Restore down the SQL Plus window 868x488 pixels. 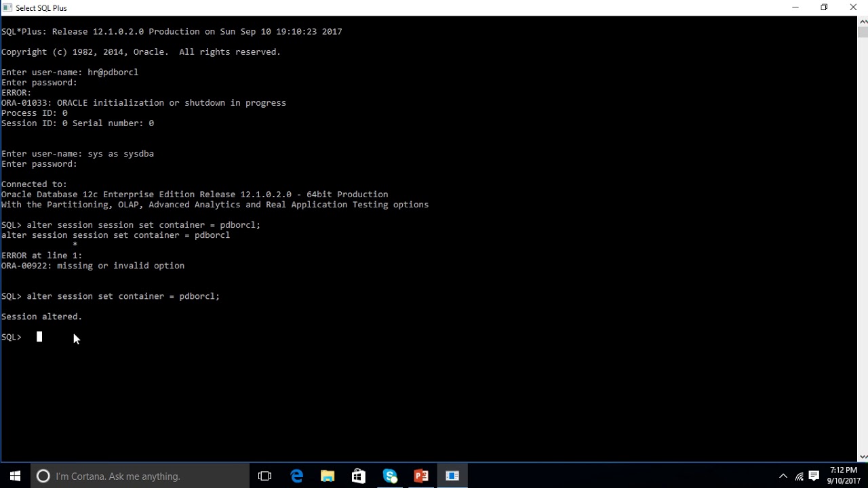(824, 7)
